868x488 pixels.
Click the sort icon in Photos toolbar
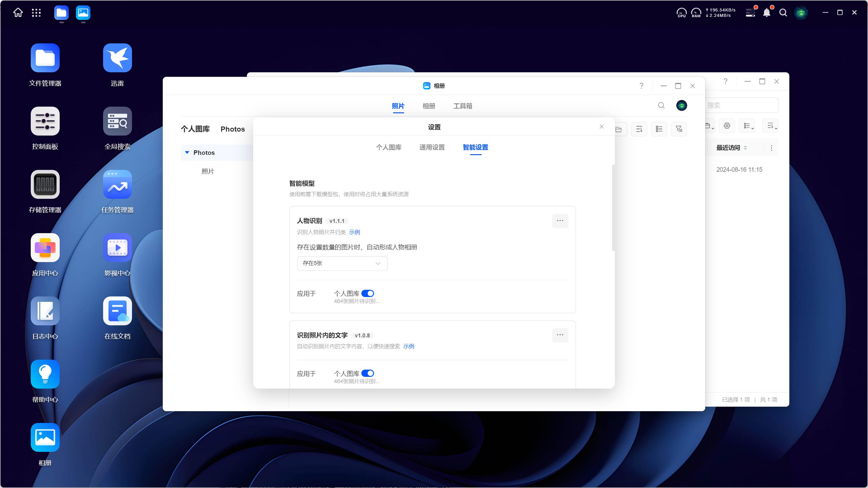pos(639,129)
